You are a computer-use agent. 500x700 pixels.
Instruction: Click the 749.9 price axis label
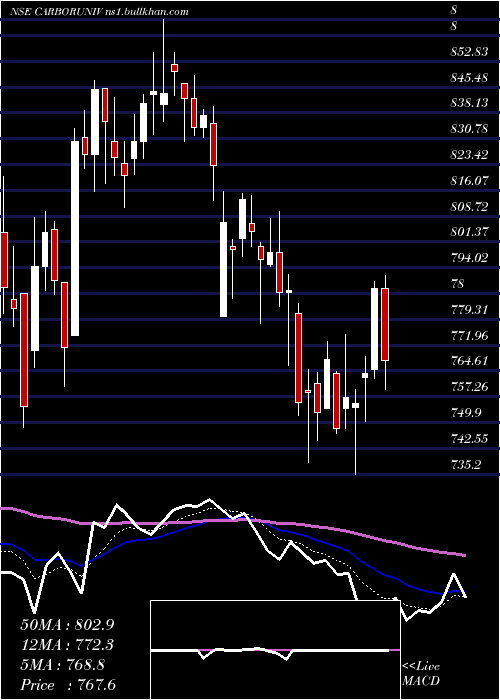[466, 413]
